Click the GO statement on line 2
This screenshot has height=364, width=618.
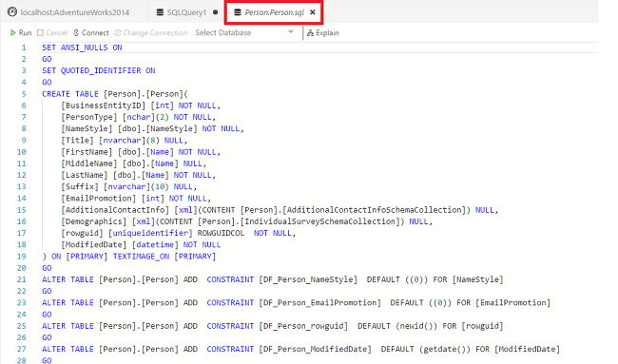point(47,59)
